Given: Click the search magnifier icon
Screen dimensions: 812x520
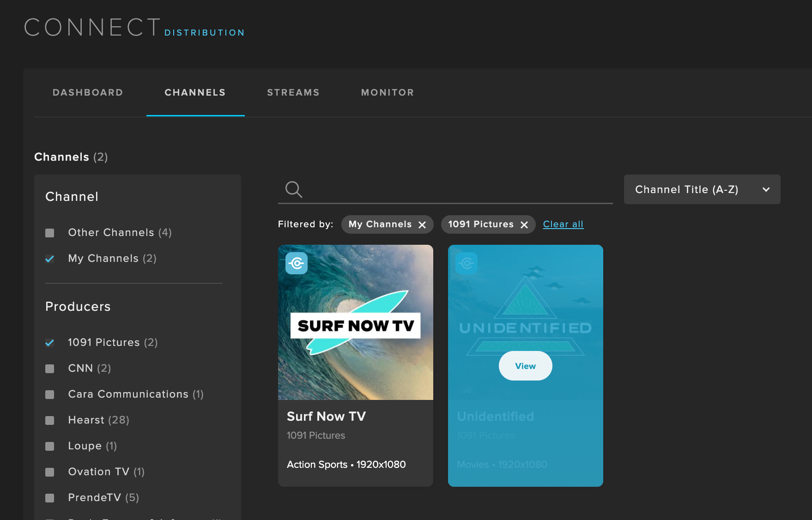Looking at the screenshot, I should [x=294, y=189].
